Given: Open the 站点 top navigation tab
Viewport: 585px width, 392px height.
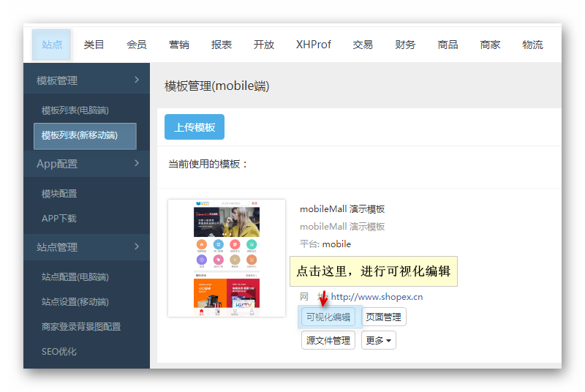Looking at the screenshot, I should (51, 45).
